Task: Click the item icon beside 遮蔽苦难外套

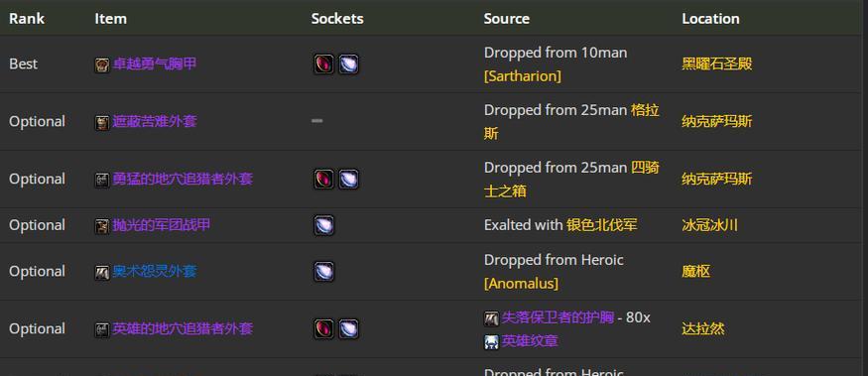Action: [102, 123]
